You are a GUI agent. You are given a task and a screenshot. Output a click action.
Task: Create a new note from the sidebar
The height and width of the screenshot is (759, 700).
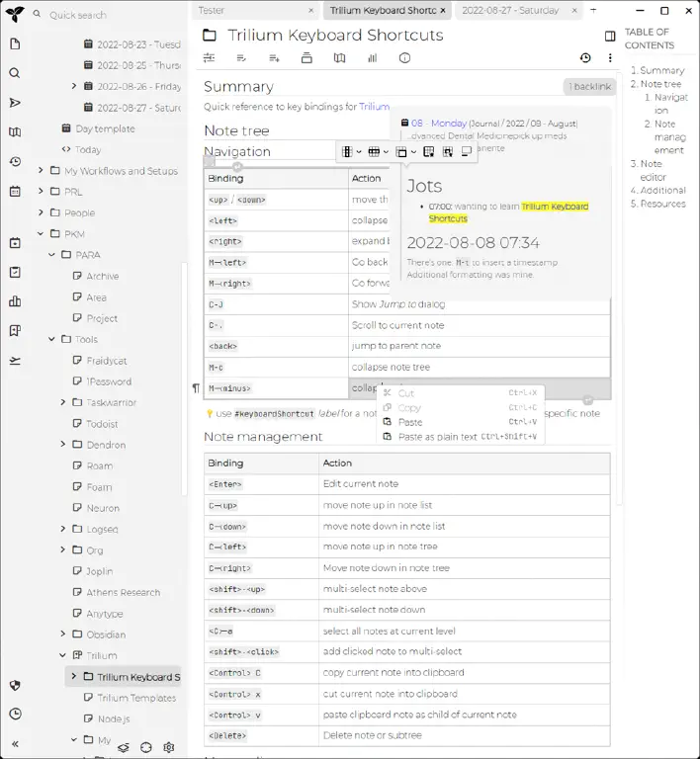(15, 44)
